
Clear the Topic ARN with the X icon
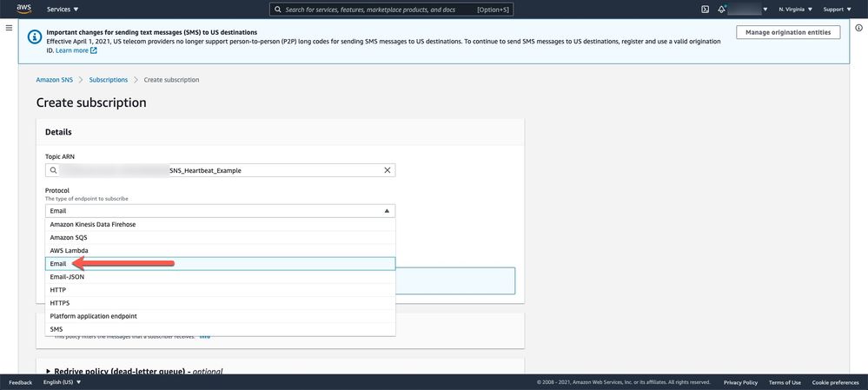pos(387,170)
